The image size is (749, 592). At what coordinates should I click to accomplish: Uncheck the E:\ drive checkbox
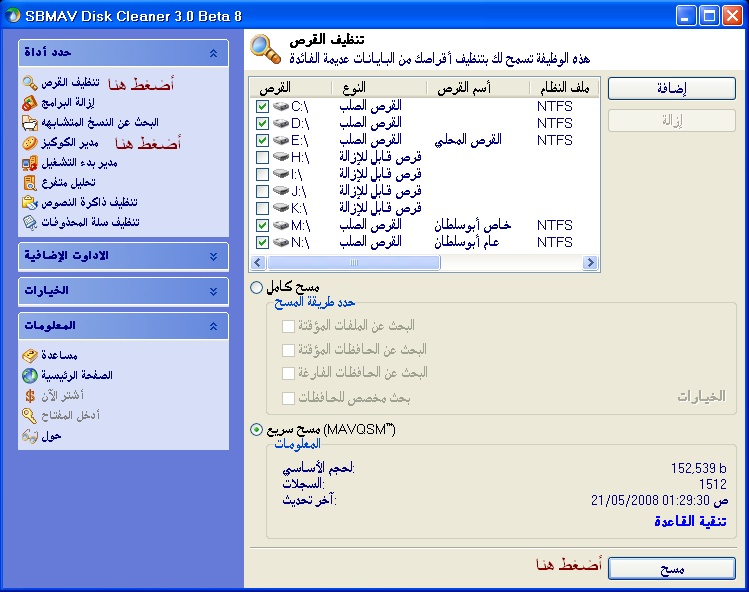[x=262, y=140]
